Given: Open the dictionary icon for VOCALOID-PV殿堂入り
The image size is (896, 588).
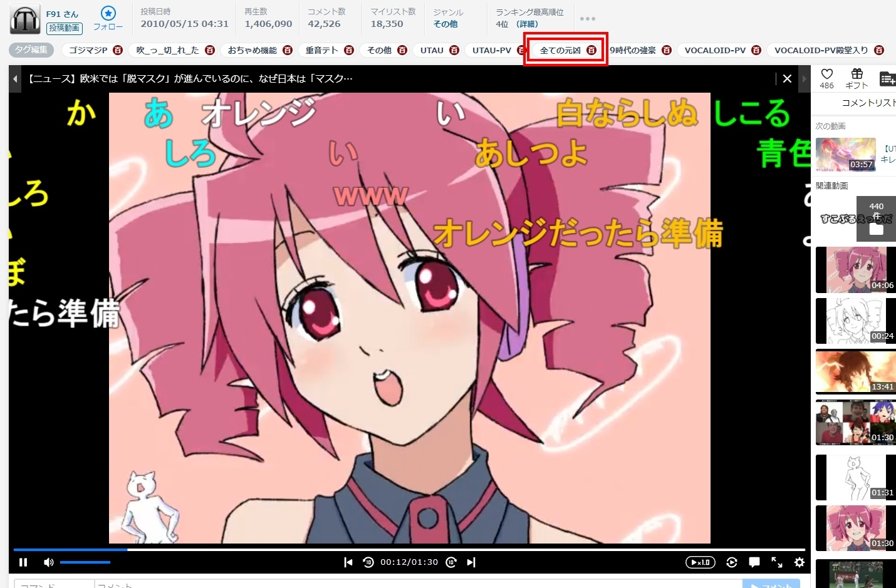Looking at the screenshot, I should click(x=879, y=50).
